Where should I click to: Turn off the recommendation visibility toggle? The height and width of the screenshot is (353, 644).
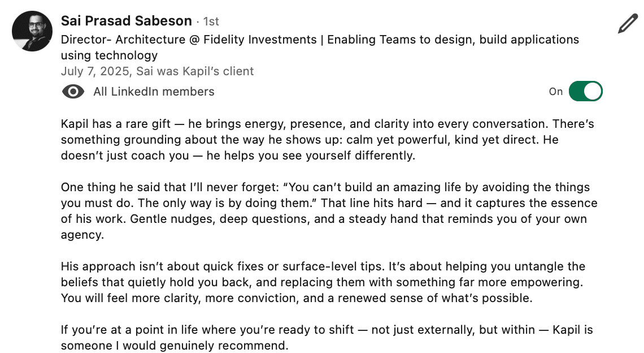click(x=585, y=92)
